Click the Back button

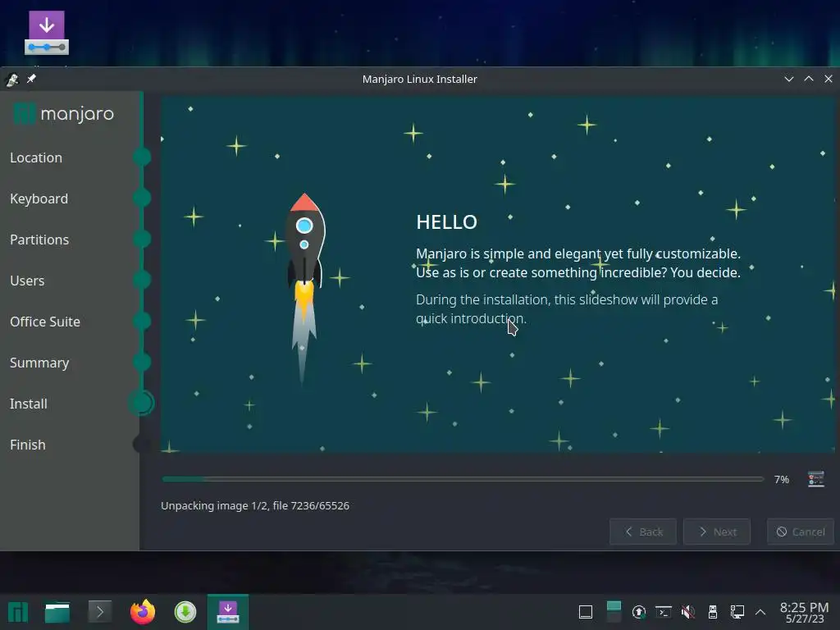pyautogui.click(x=643, y=532)
